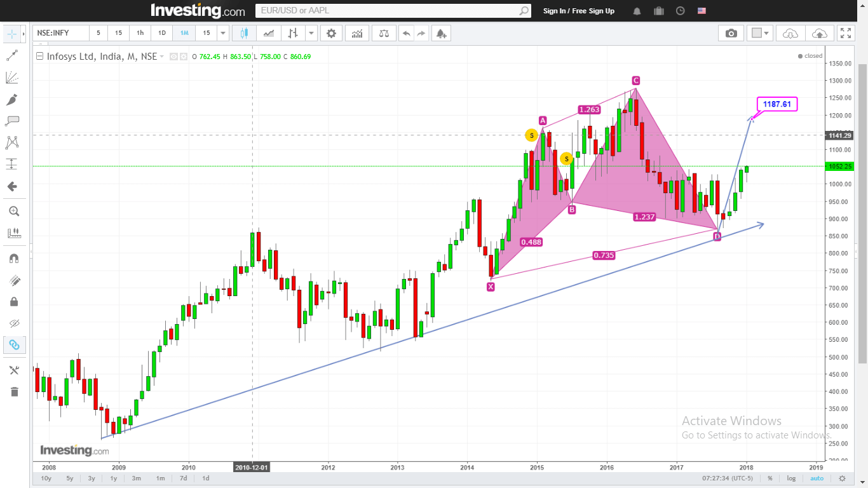Set the time range to 3m
This screenshot has width=868, height=488.
(x=137, y=478)
